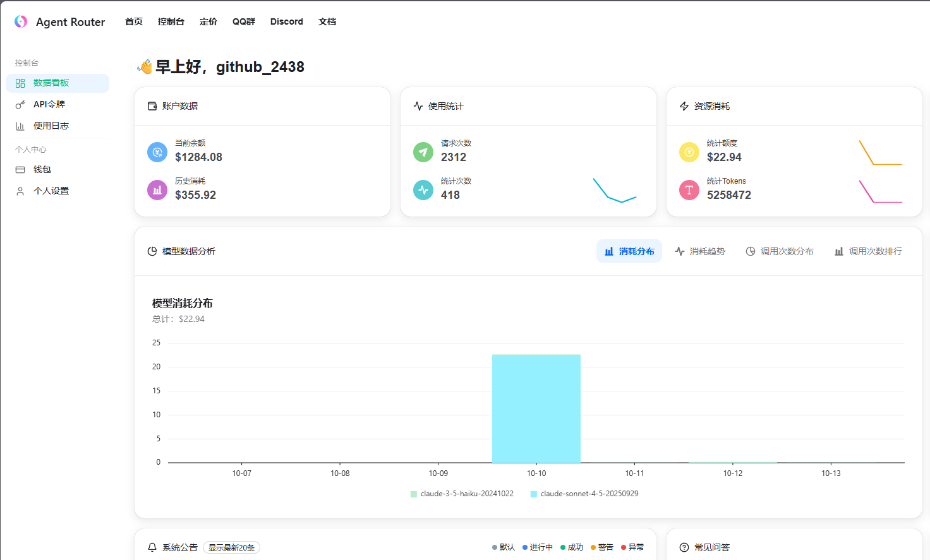Switch to the 调用次数排行 tab
The width and height of the screenshot is (930, 560).
[x=868, y=251]
